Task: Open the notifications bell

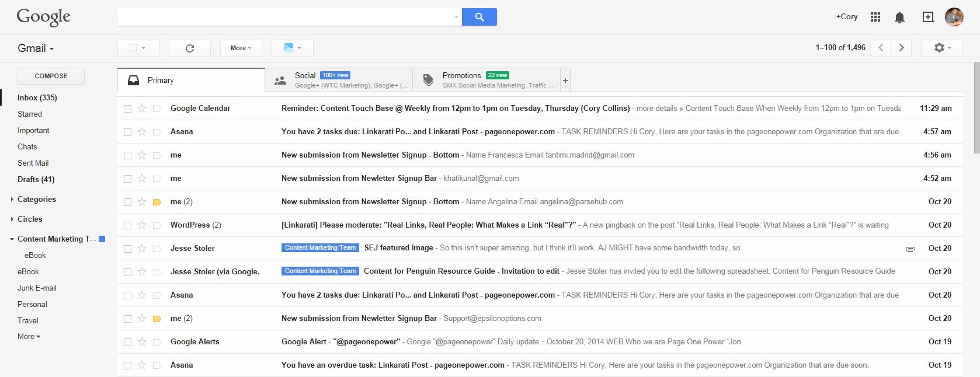Action: [x=899, y=18]
